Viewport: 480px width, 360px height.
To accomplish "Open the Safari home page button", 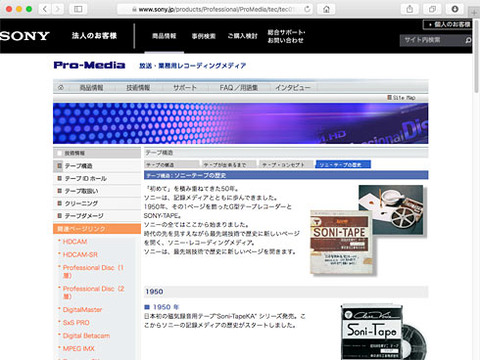I will (326, 9).
